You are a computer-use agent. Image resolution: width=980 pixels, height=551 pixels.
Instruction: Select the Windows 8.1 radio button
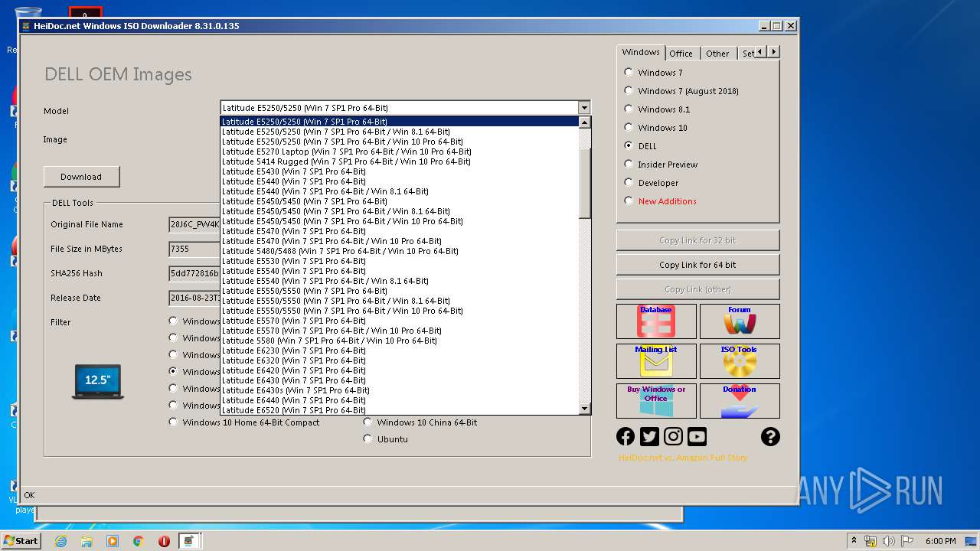tap(629, 109)
